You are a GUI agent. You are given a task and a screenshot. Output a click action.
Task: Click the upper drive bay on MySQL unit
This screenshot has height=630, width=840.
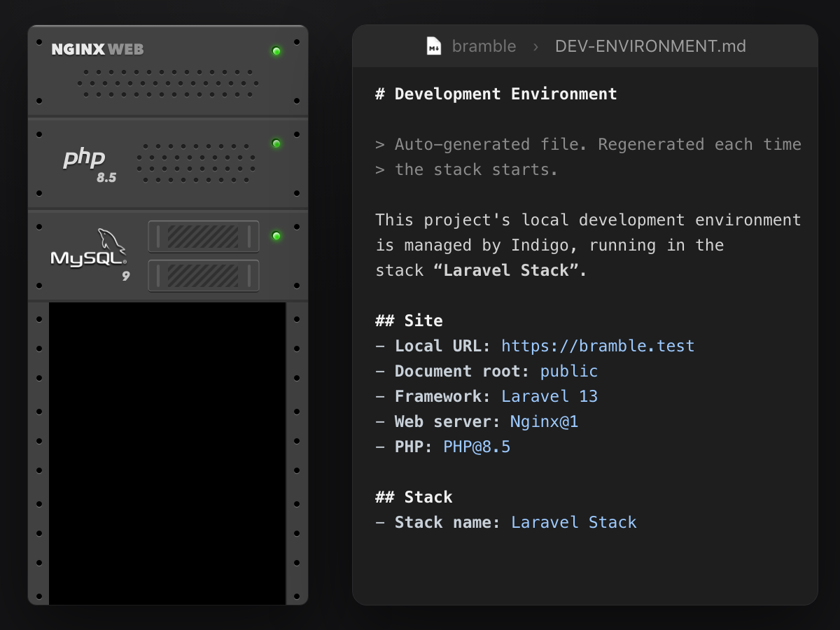pos(204,237)
